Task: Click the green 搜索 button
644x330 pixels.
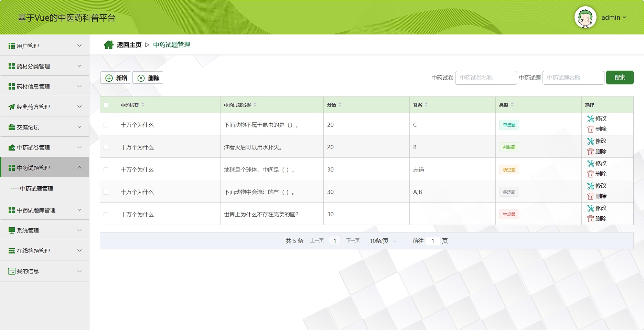Action: [x=620, y=78]
